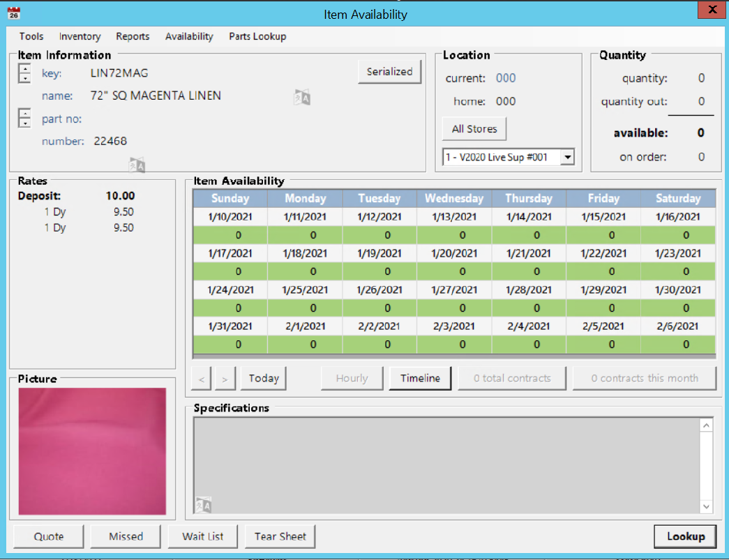Open the Tools menu
Screen dimensions: 729x560
31,36
